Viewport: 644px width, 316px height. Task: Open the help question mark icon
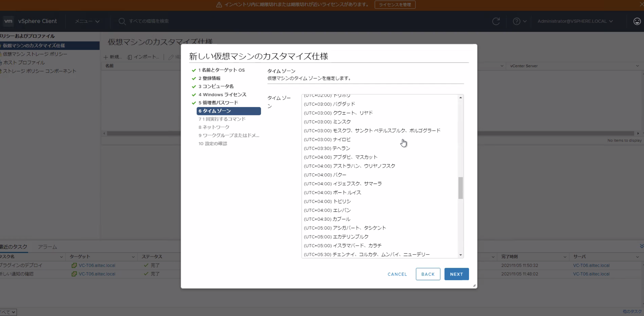(517, 21)
